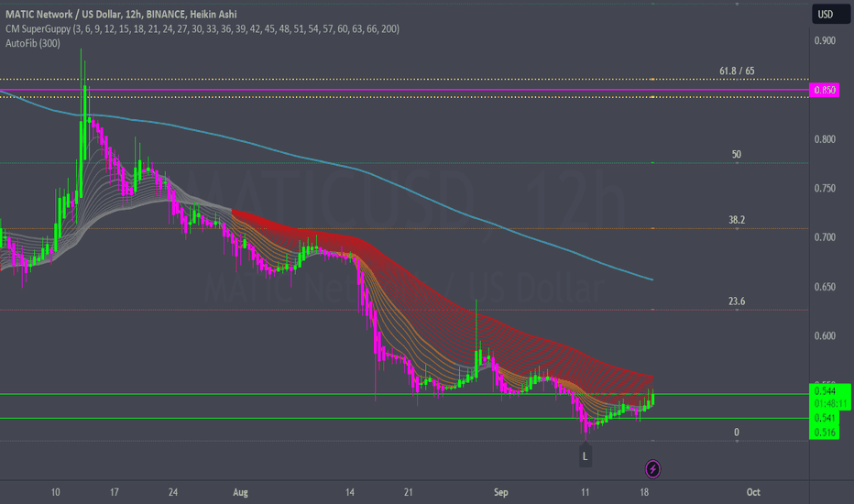
Task: Click the 50 Fibonacci level label
Action: point(737,154)
